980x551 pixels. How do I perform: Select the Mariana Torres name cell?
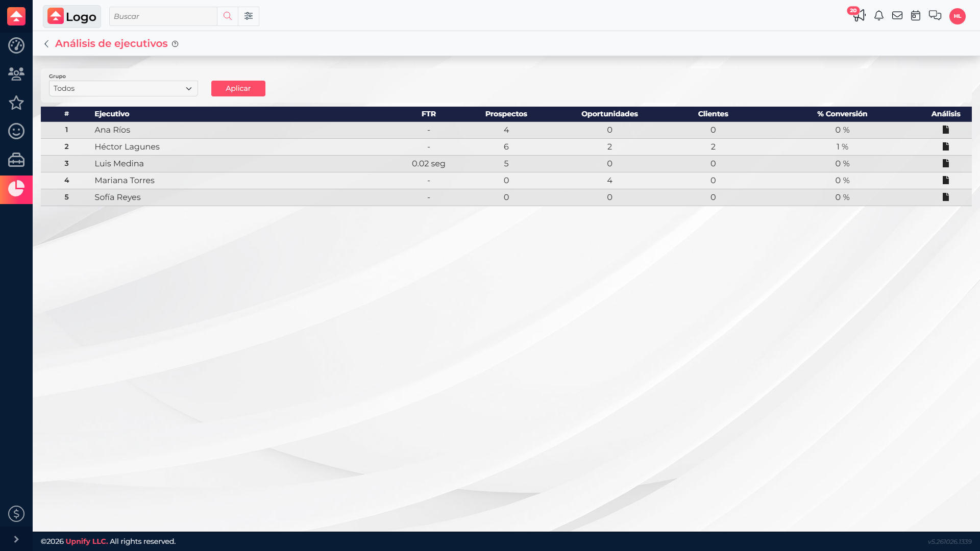coord(125,181)
